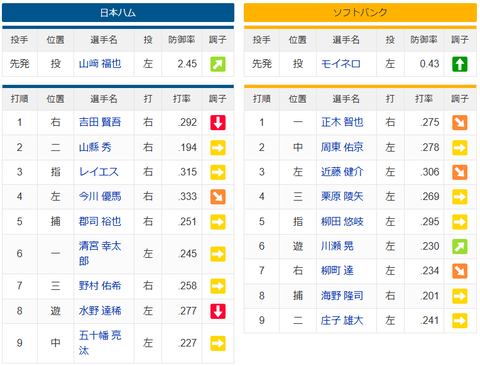Click condition icon in 清宮 幸太郎 row
The width and height of the screenshot is (480, 366).
coord(218,254)
